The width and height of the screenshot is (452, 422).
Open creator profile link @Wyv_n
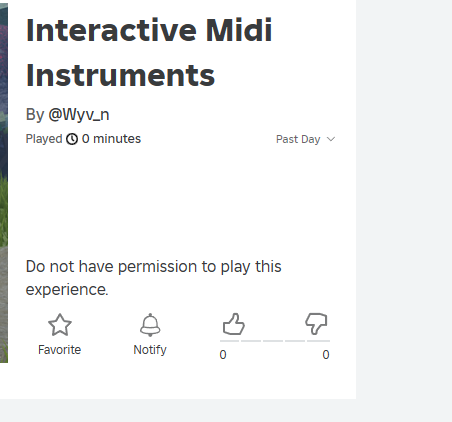pyautogui.click(x=79, y=115)
